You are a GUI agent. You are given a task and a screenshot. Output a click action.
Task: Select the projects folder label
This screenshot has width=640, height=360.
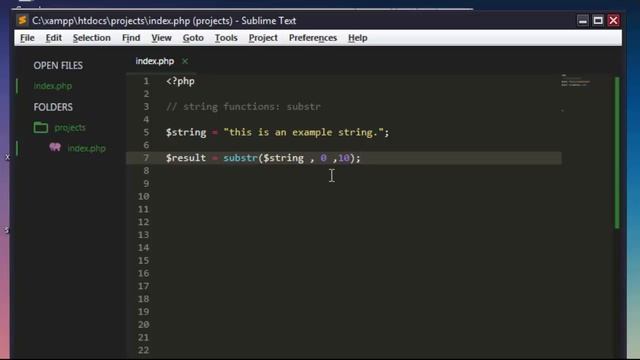coord(70,128)
